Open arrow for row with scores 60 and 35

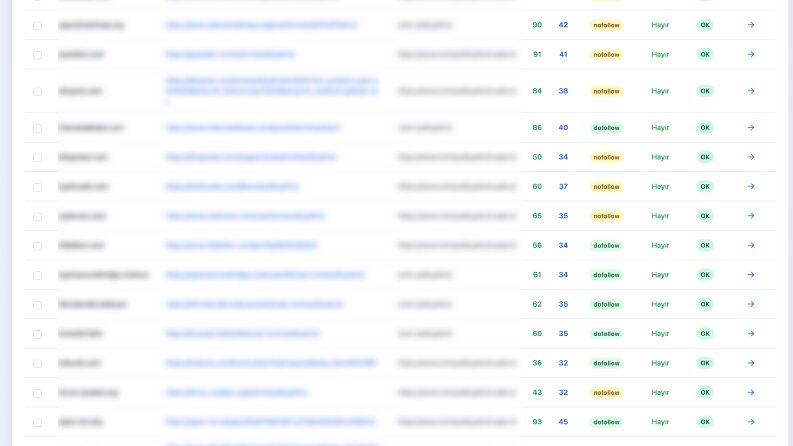coord(751,334)
